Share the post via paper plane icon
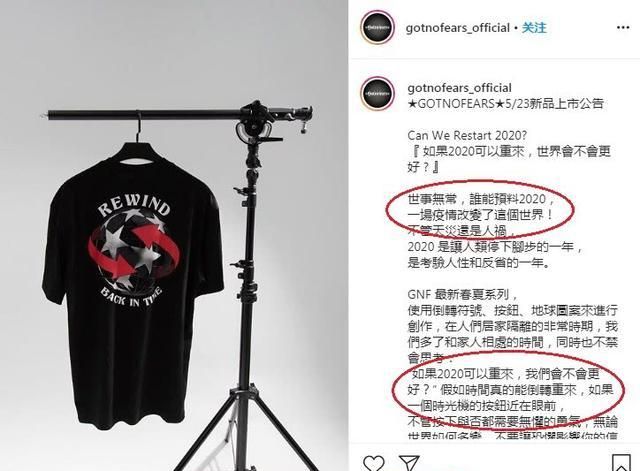 pyautogui.click(x=409, y=463)
